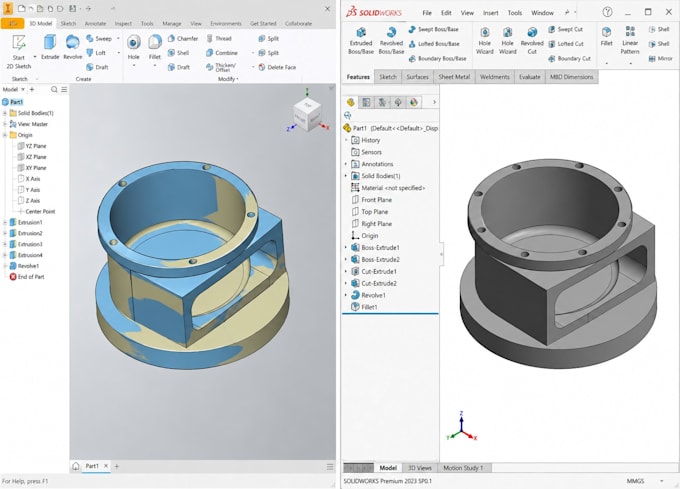Select End of Part in Inventor
This screenshot has width=680, height=489.
click(27, 277)
